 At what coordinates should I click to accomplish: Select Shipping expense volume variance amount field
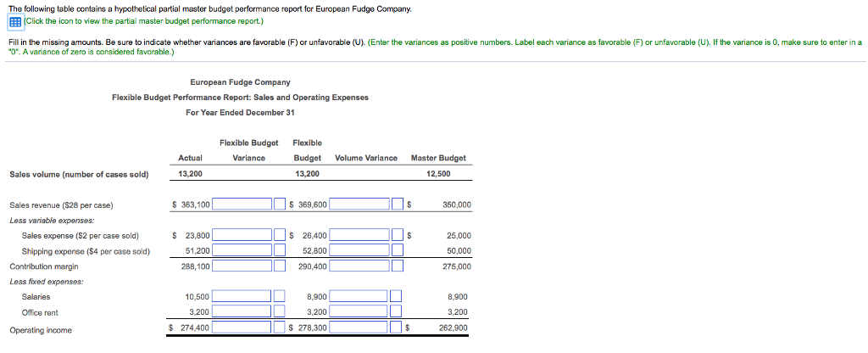[359, 251]
